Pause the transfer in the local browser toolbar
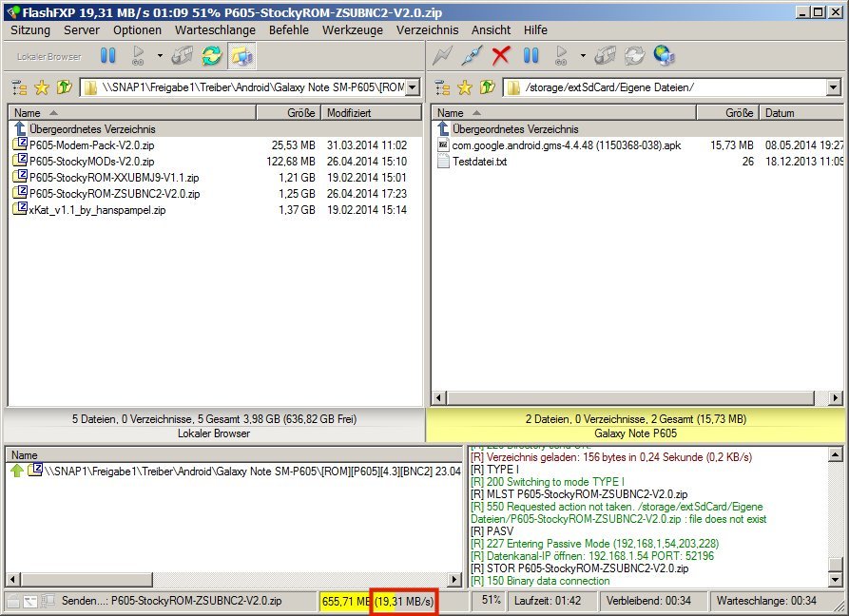The width and height of the screenshot is (849, 616). [107, 56]
